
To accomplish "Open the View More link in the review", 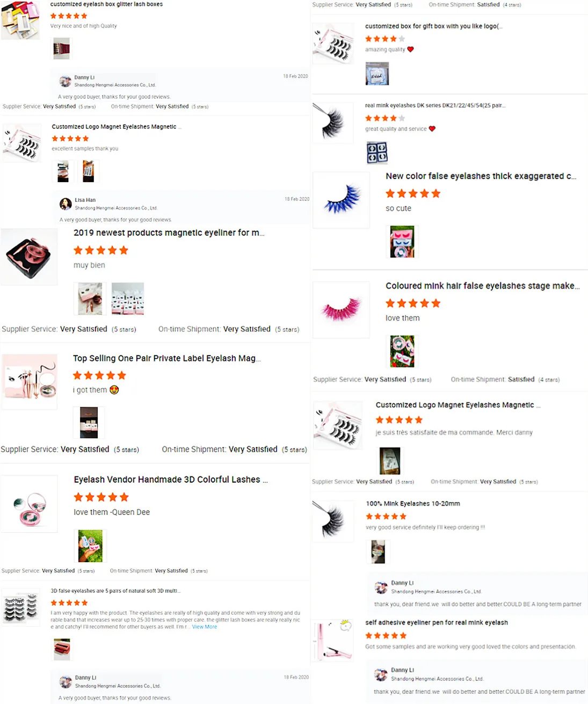I will coord(205,627).
